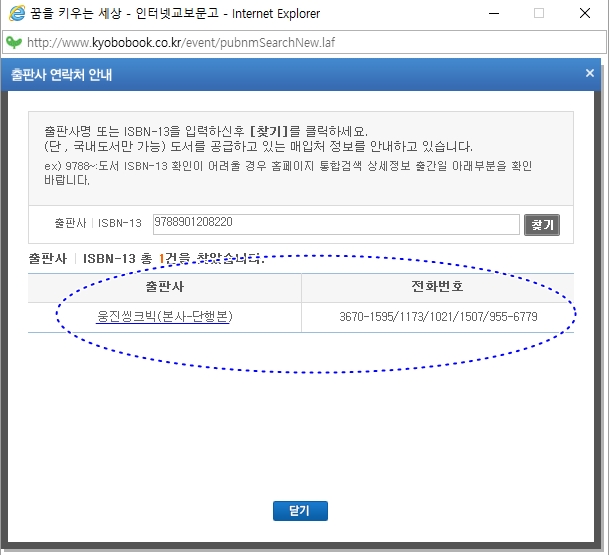Screen dimensions: 609x555
Task: Click the ISBN-13 input field
Action: [336, 224]
